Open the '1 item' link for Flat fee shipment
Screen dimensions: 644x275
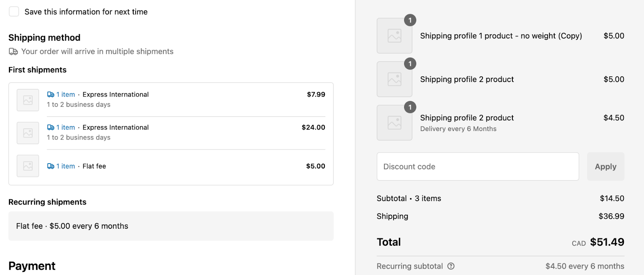[66, 166]
